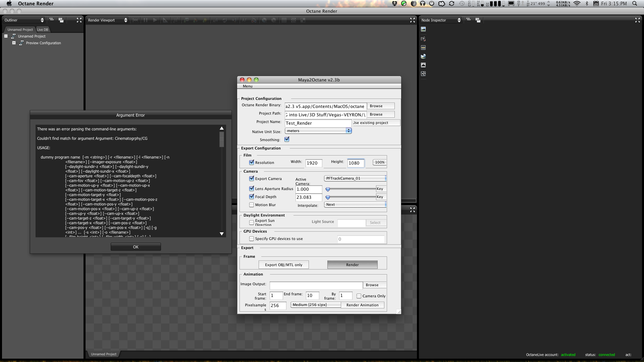Switch to the Live DB tab
Screen dimensions: 644x362
[x=42, y=29]
